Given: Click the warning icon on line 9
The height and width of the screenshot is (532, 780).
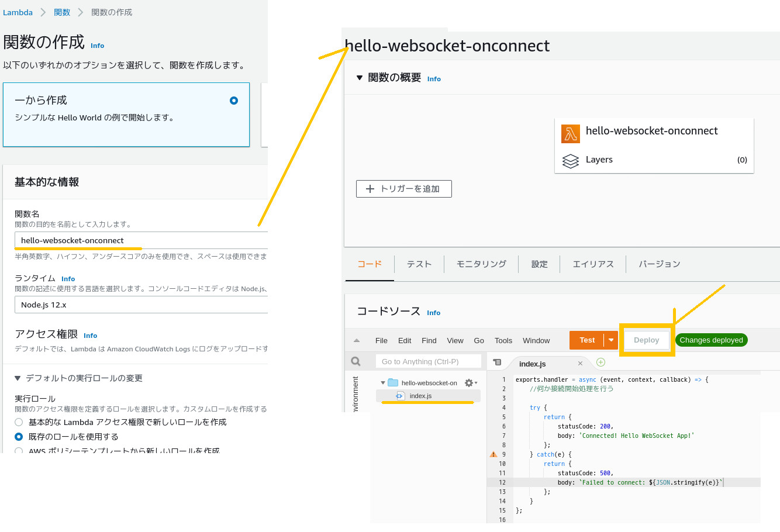Looking at the screenshot, I should pyautogui.click(x=493, y=454).
